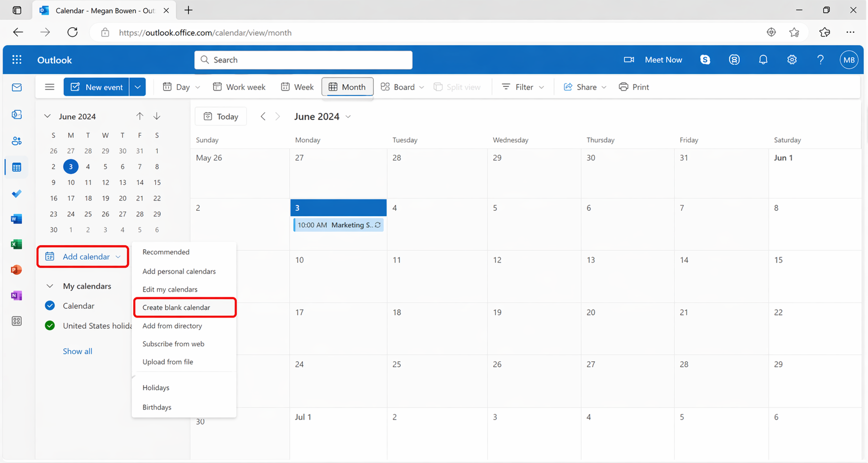This screenshot has height=463, width=868.
Task: Click the Today button
Action: (221, 116)
